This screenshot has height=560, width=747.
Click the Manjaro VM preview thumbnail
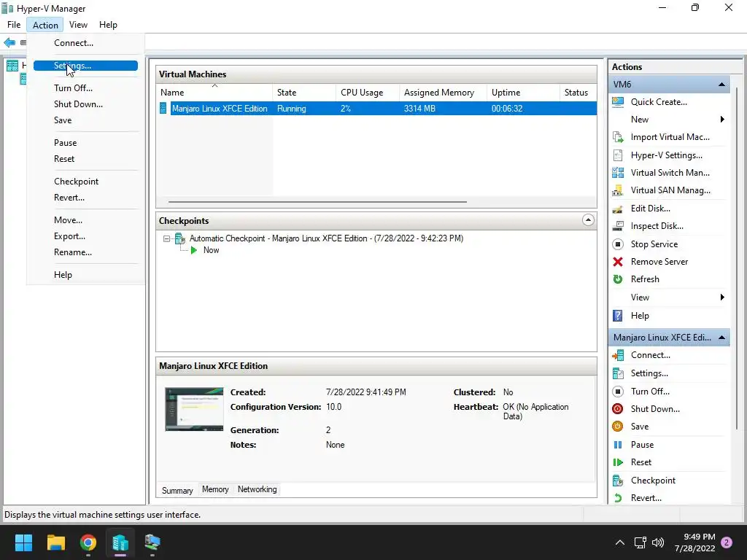pos(194,410)
